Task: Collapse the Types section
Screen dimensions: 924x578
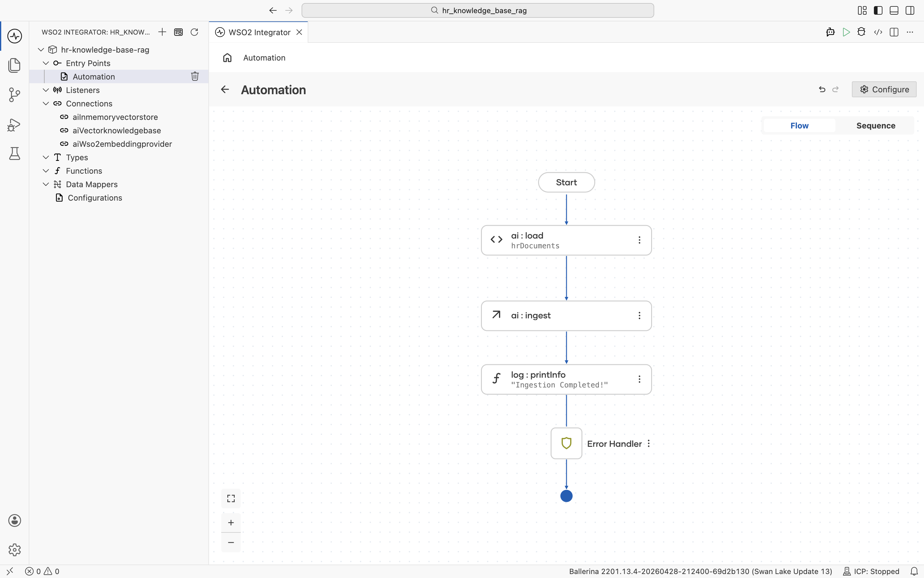Action: (46, 157)
